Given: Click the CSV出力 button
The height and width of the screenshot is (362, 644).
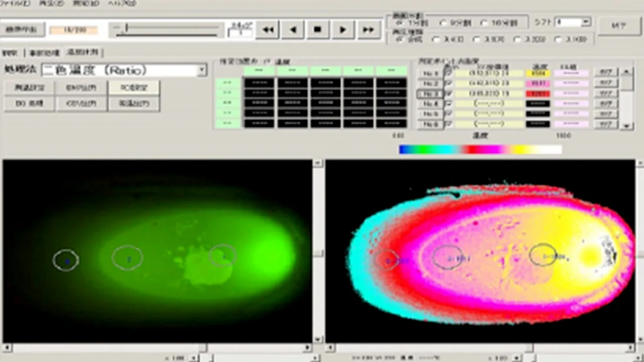Looking at the screenshot, I should tap(81, 104).
